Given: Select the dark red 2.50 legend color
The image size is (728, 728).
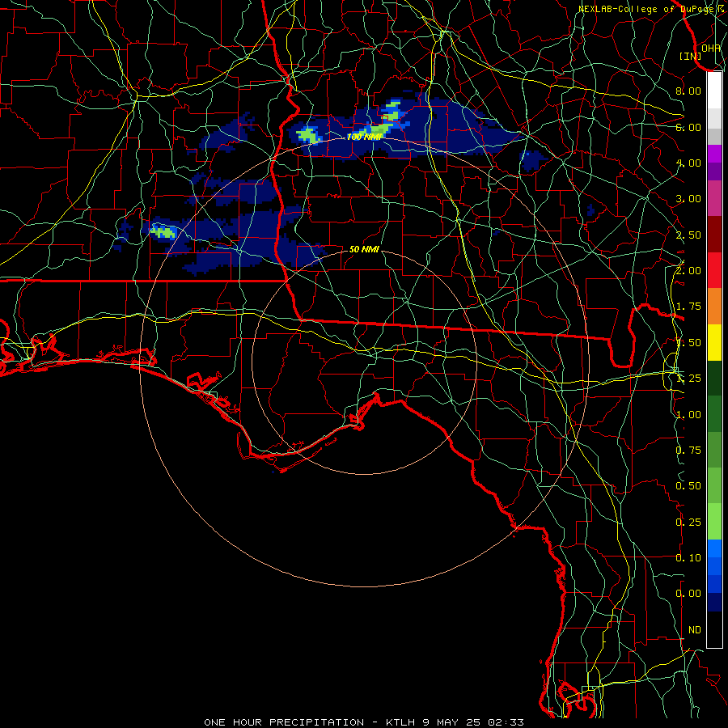Looking at the screenshot, I should (x=714, y=235).
